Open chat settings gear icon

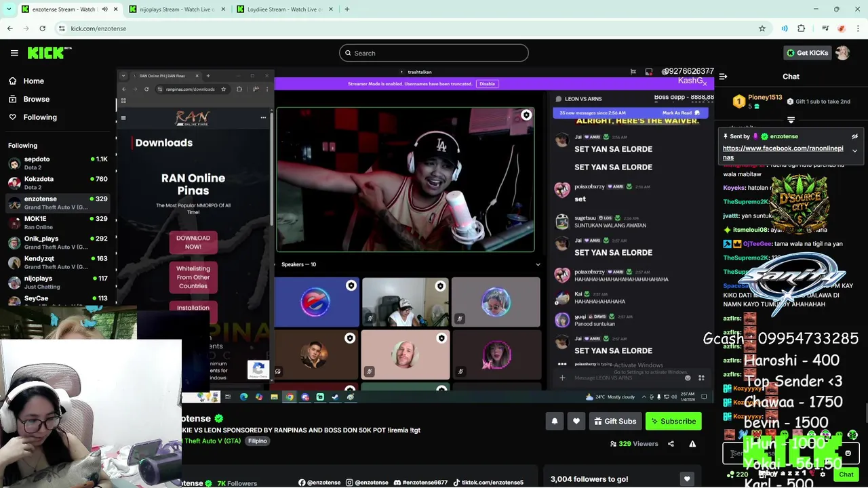click(x=823, y=474)
